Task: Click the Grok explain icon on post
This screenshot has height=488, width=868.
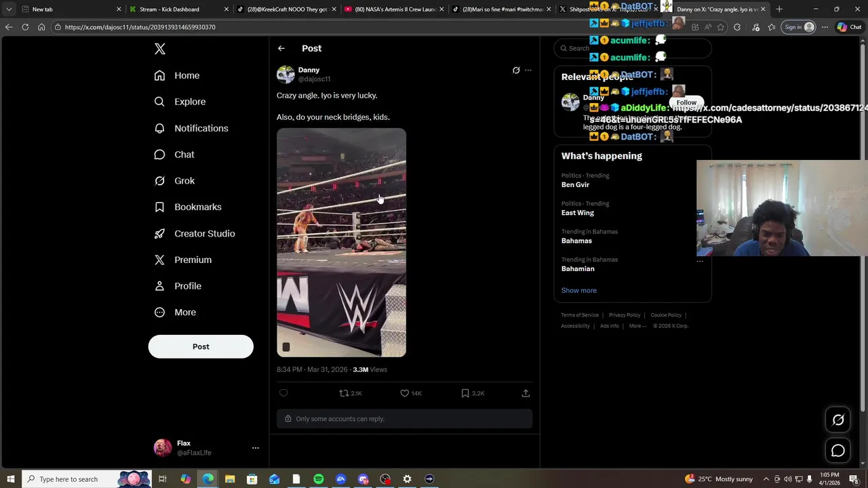Action: (516, 70)
